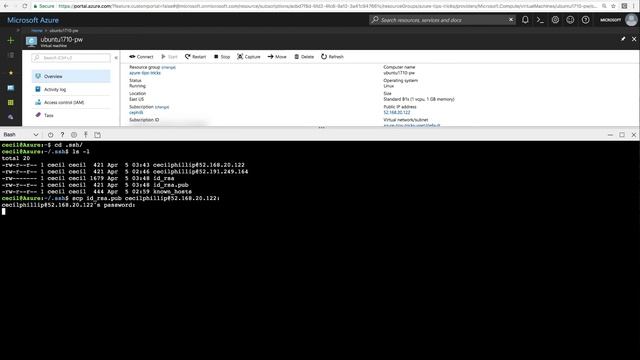Open Dashboard icon in left sidebar

click(11, 88)
